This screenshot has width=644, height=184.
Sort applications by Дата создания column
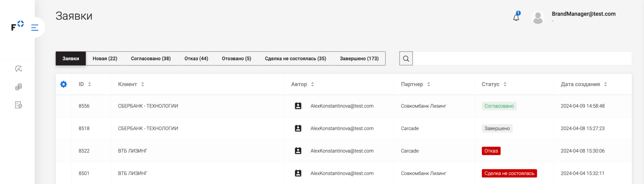coord(605,84)
